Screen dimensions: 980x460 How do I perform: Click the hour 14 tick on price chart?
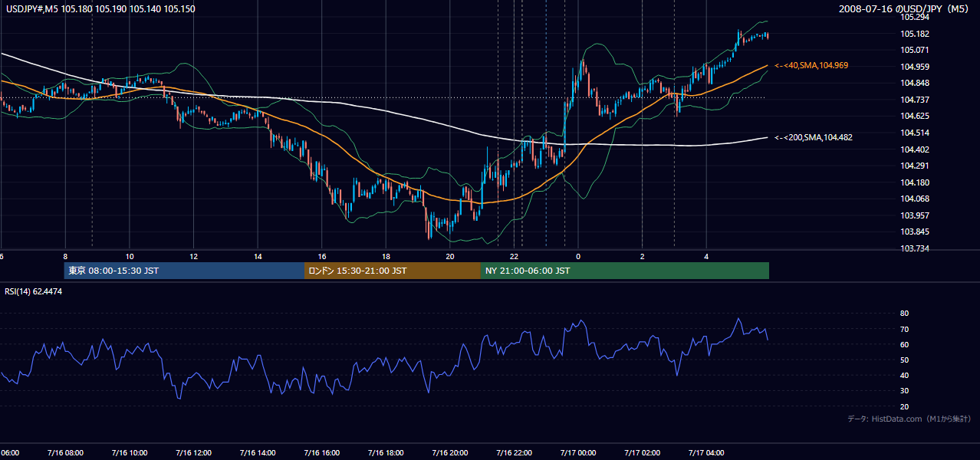click(x=258, y=257)
